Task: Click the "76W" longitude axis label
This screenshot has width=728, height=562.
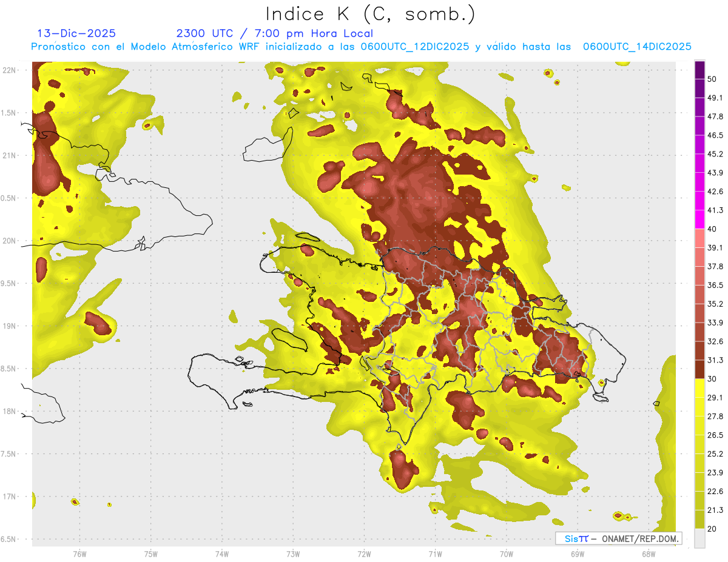Action: [x=79, y=554]
